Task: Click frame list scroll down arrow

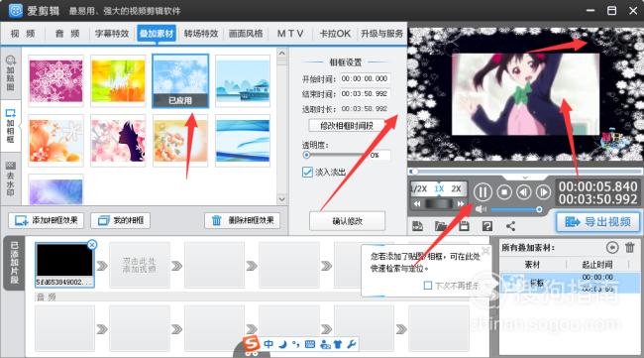Action: point(281,199)
